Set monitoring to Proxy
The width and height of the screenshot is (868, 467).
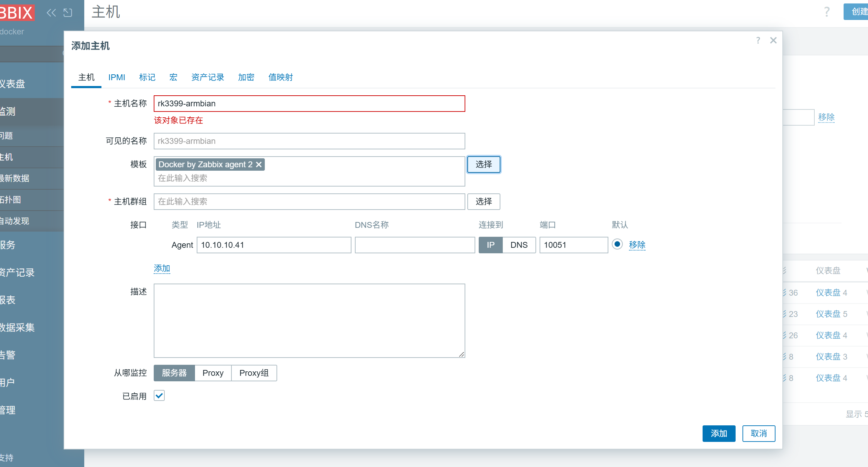pyautogui.click(x=213, y=373)
